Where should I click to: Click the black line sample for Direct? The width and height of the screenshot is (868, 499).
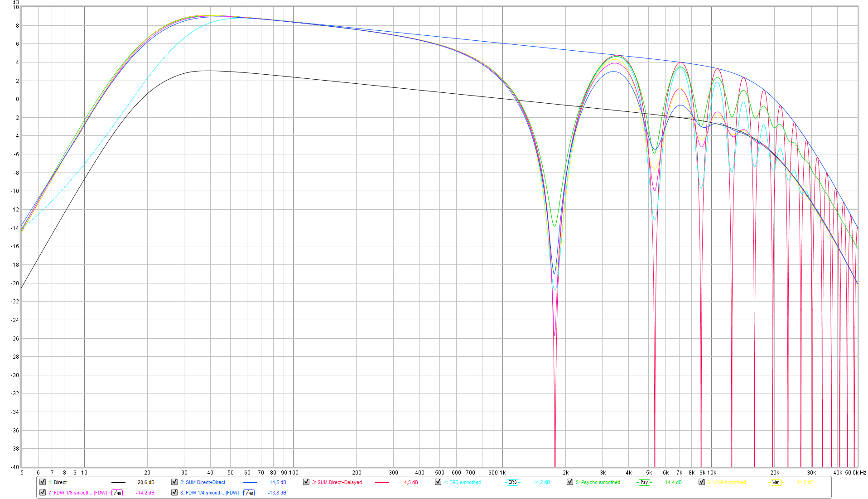[118, 483]
